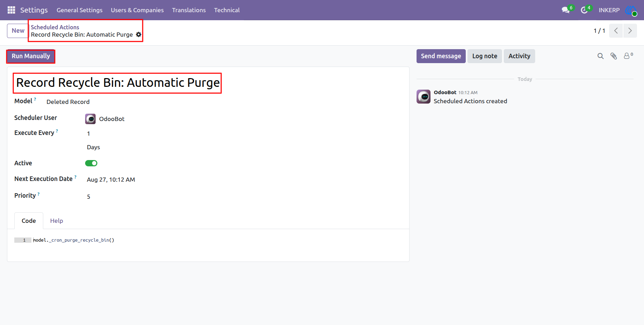The height and width of the screenshot is (325, 644).
Task: Open the activities clock icon
Action: 584,10
